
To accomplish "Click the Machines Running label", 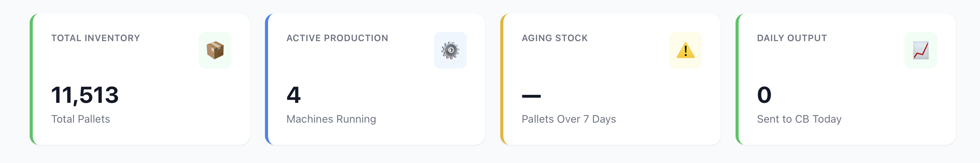I will pos(331,119).
